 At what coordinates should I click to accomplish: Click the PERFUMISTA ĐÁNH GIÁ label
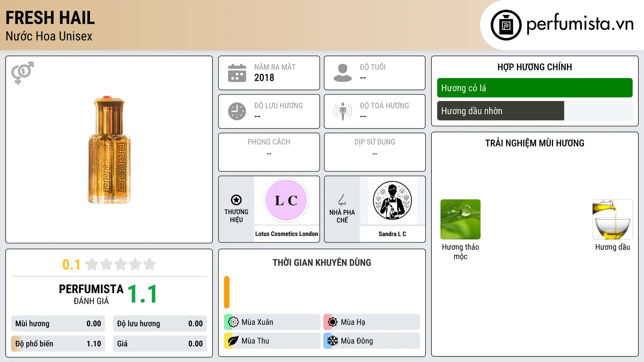91,294
